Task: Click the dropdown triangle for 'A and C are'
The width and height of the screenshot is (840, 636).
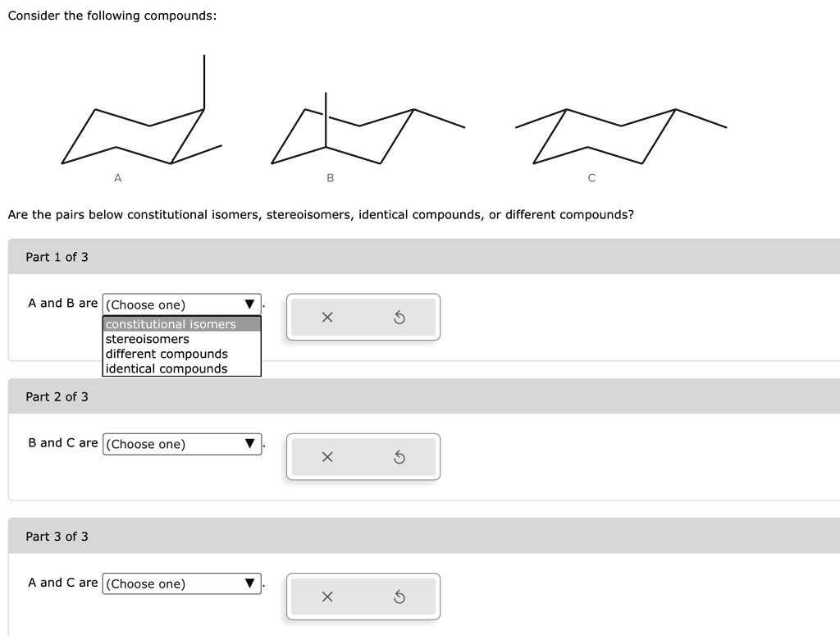Action: pos(249,583)
